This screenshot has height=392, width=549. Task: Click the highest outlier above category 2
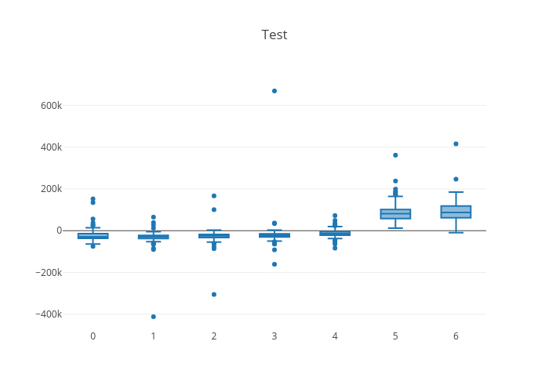click(214, 196)
